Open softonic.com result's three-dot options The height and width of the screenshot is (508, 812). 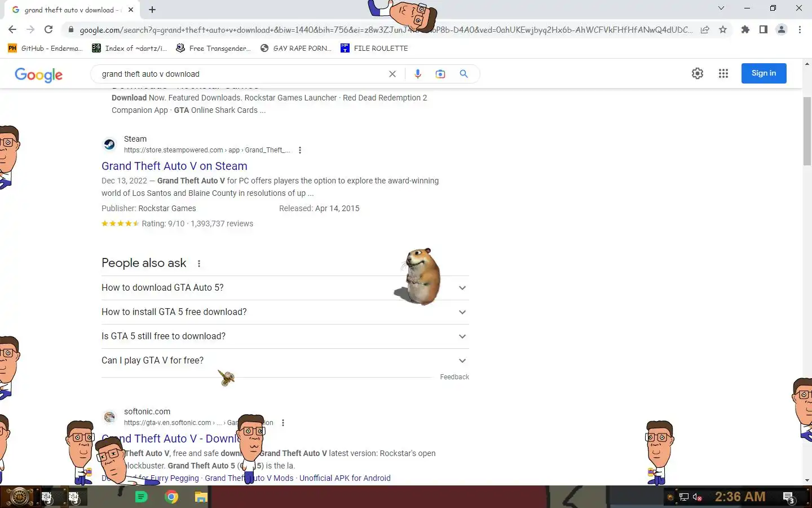coord(283,423)
